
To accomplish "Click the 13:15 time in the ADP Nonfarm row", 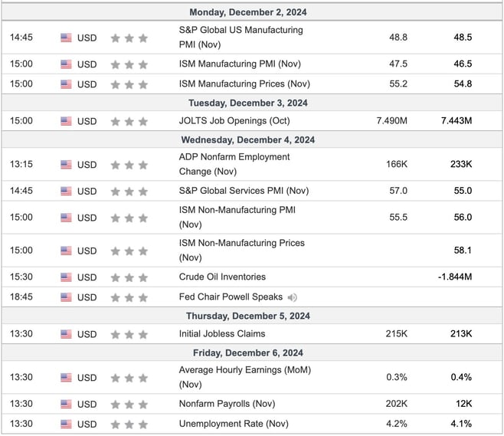I will (21, 164).
